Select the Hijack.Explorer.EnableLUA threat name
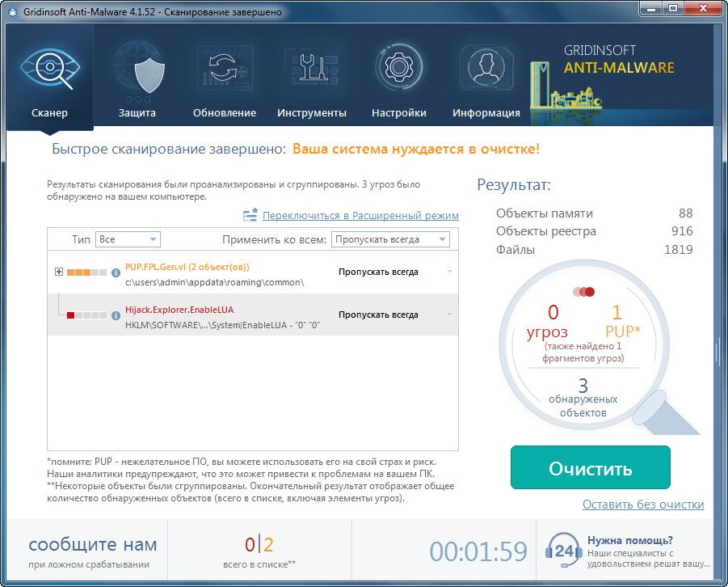The height and width of the screenshot is (587, 728). click(x=179, y=310)
